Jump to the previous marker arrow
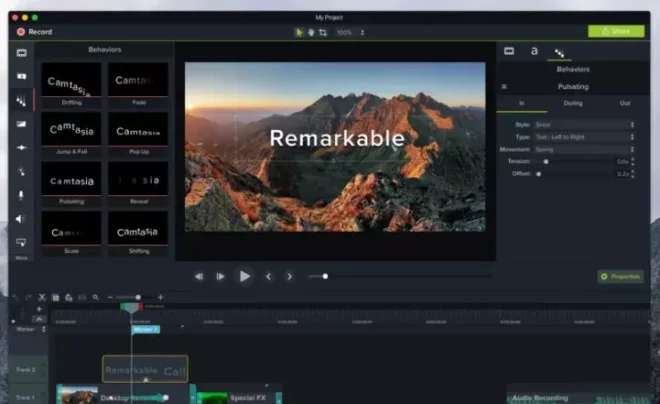 [269, 276]
